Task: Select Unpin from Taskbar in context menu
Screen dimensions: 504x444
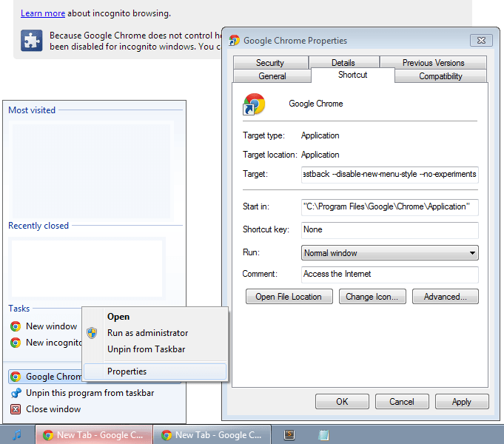Action: 146,349
